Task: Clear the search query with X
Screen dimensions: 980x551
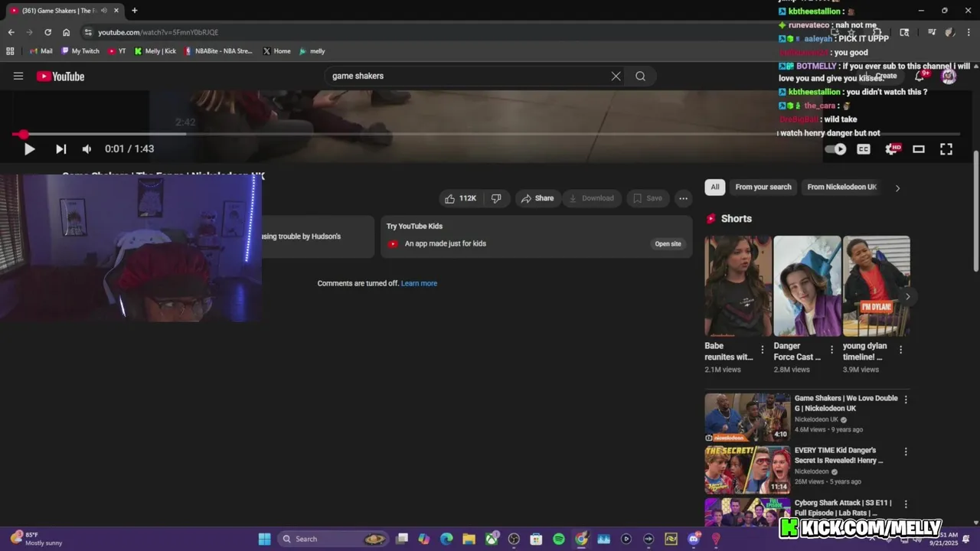Action: tap(616, 76)
